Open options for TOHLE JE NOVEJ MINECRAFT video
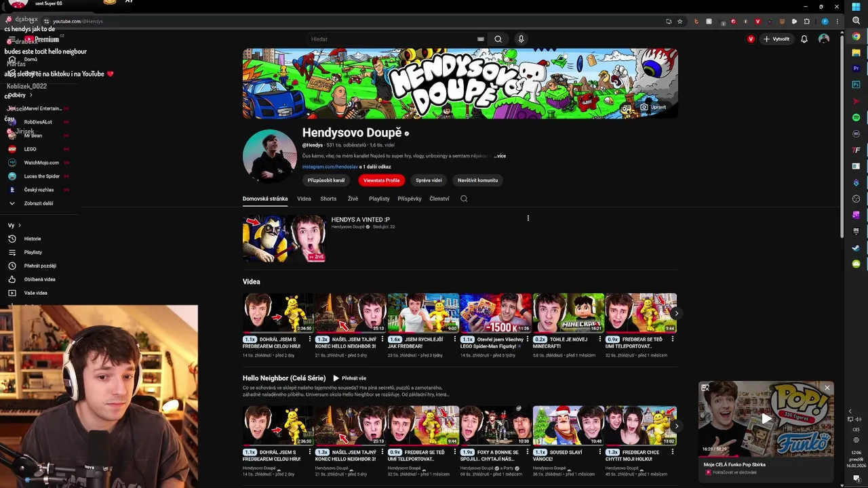Image resolution: width=868 pixels, height=488 pixels. coord(600,339)
